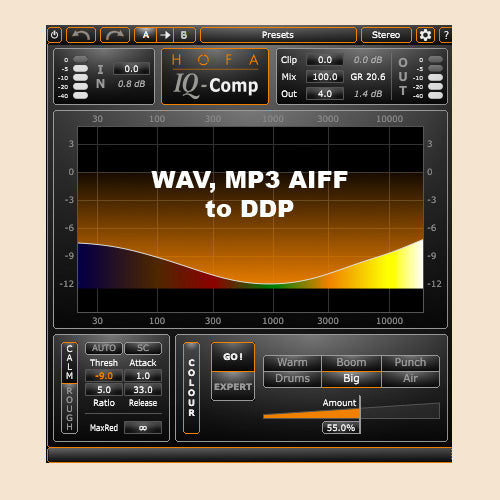Screen dimensions: 500x500
Task: Select the CALM mode
Action: click(x=69, y=362)
